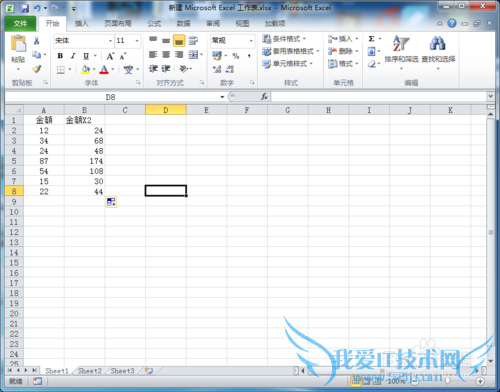Click the Copy icon
500x392 pixels.
coord(37,54)
